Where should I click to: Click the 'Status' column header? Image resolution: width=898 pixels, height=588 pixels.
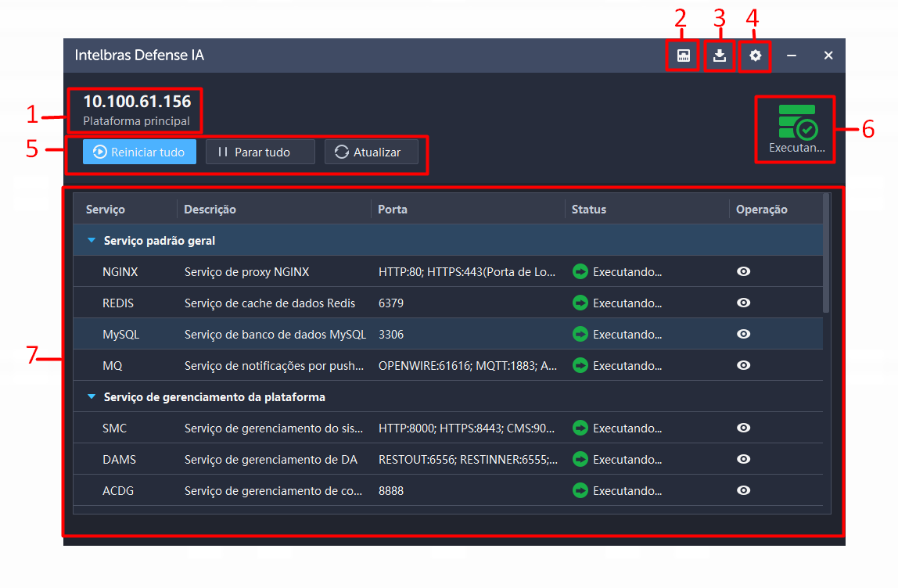point(589,210)
